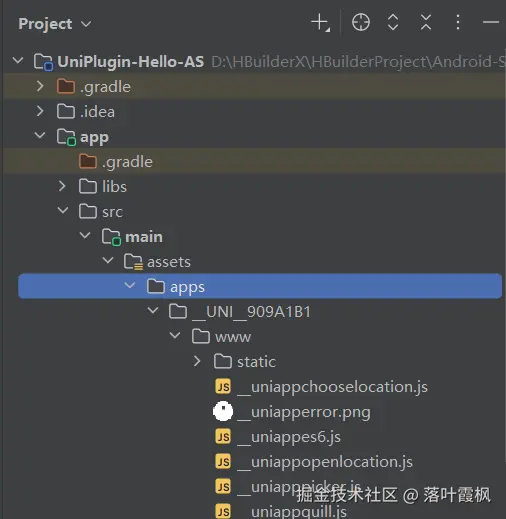Click the Collapse All icon in Project toolbar
Screen dimensions: 506x519
tap(426, 23)
